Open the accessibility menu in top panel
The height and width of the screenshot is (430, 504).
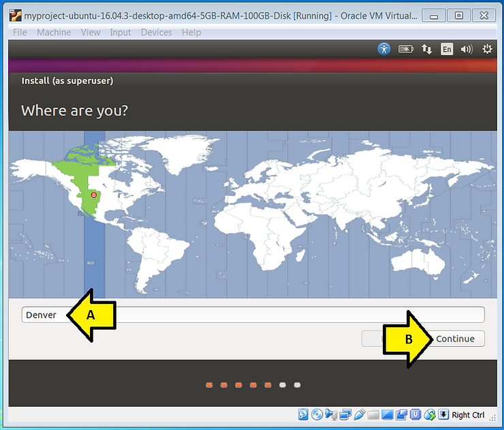[x=384, y=49]
